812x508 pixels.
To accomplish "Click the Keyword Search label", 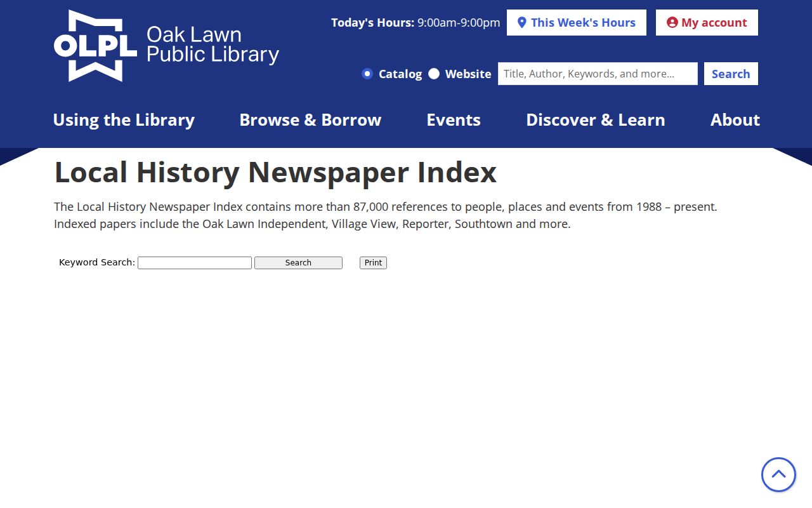I will pyautogui.click(x=97, y=262).
